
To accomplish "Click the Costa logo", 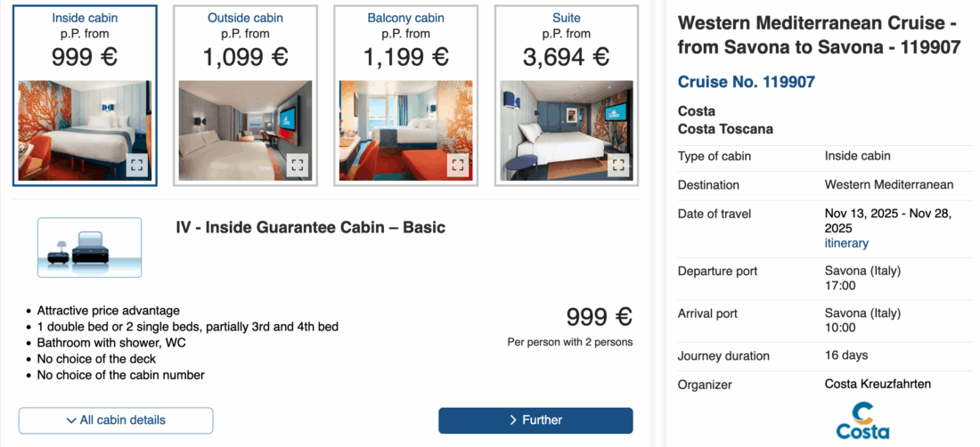I will 862,420.
